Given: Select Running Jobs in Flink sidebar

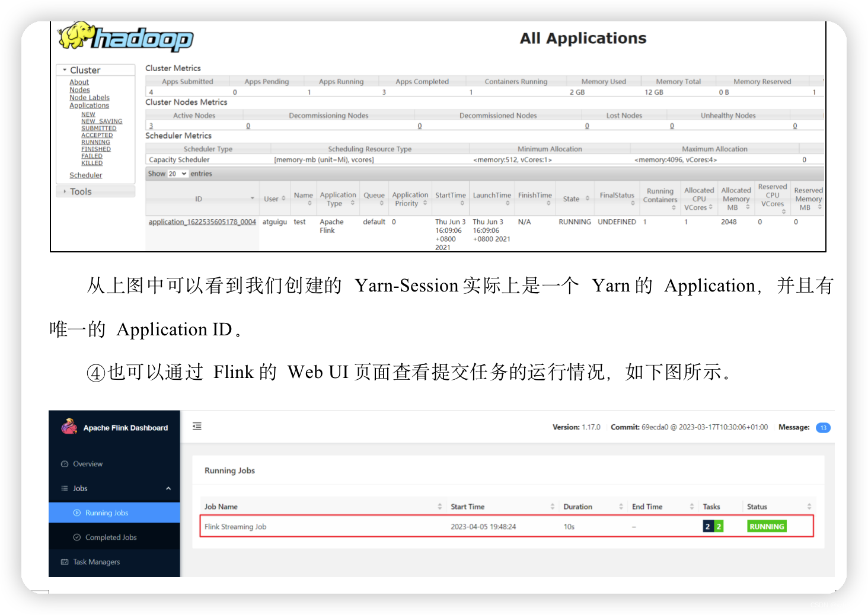Looking at the screenshot, I should 114,513.
